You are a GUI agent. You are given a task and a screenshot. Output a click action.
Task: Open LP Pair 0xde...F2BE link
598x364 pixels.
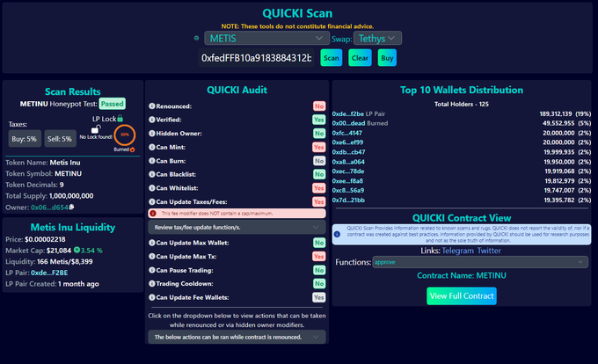tap(49, 273)
